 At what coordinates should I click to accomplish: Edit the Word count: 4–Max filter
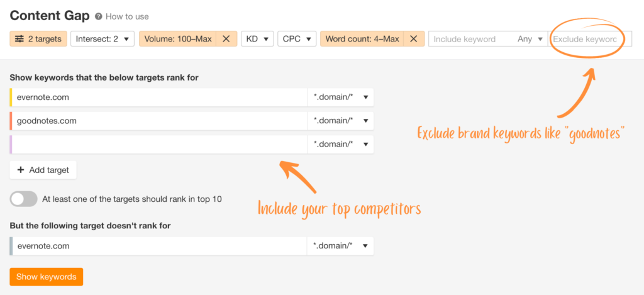[362, 39]
